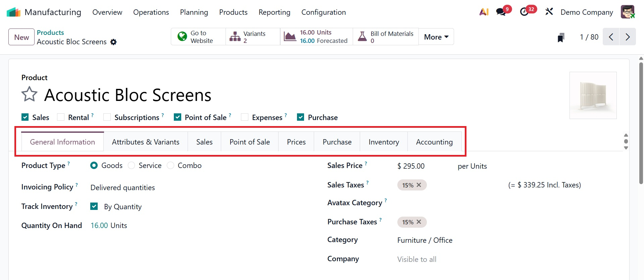Click the New button
Viewport: 644px width, 280px height.
21,37
